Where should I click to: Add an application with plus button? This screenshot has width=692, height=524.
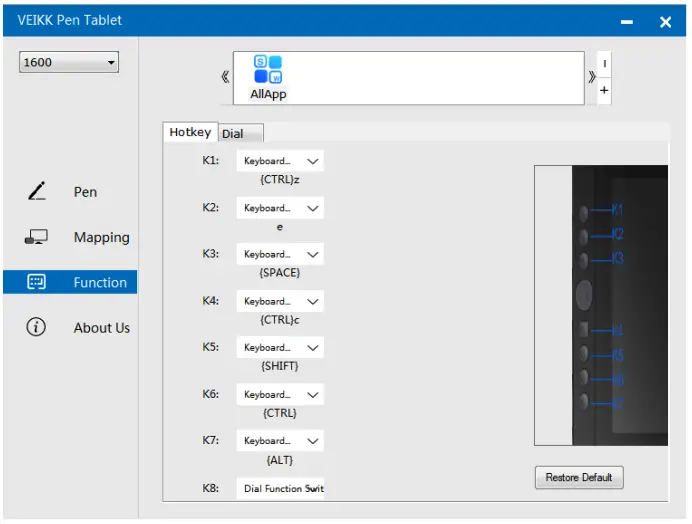click(x=604, y=91)
